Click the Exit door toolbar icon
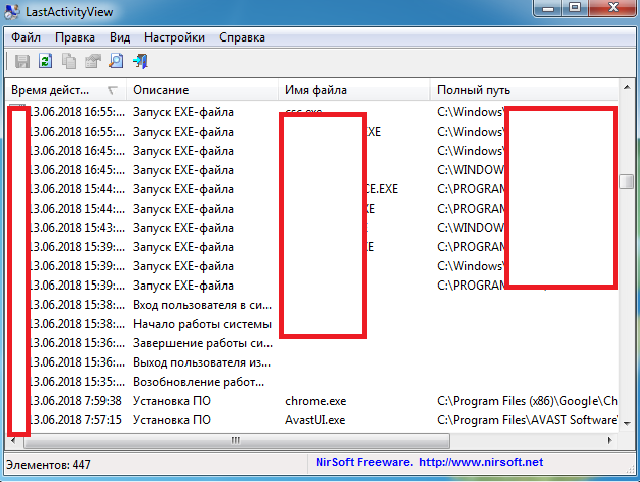This screenshot has height=482, width=640. 141,62
